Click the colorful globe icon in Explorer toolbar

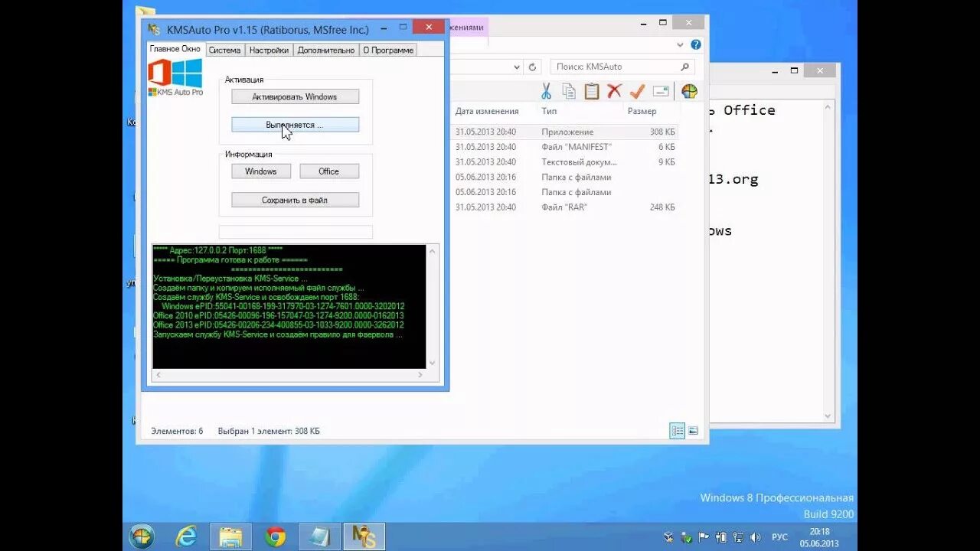click(x=689, y=92)
